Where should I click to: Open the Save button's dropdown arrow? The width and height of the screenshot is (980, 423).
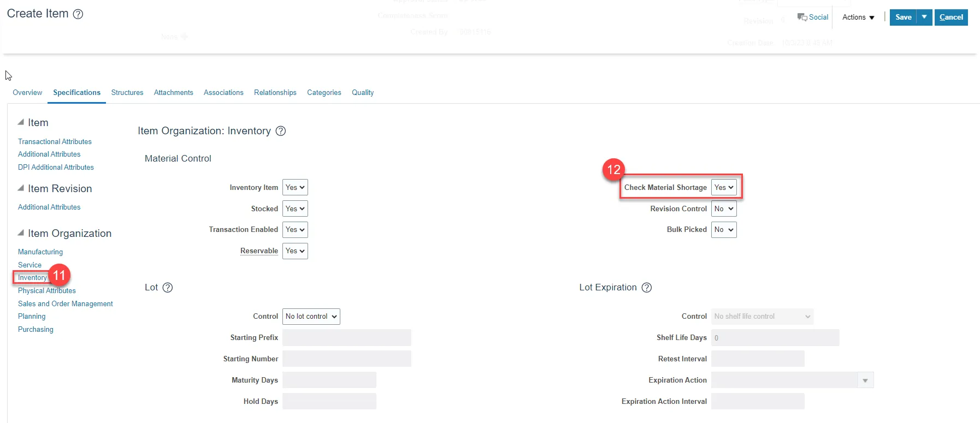coord(924,17)
